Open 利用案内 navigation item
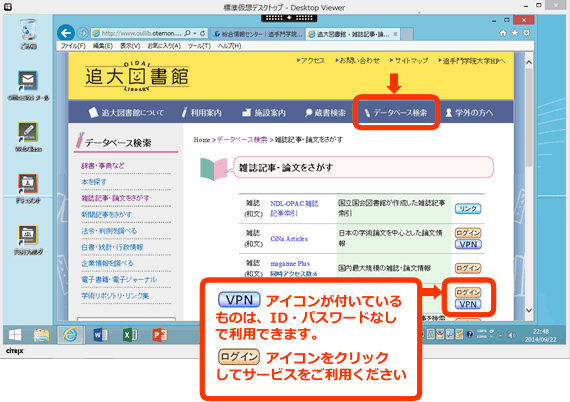The height and width of the screenshot is (402, 570). click(x=202, y=113)
